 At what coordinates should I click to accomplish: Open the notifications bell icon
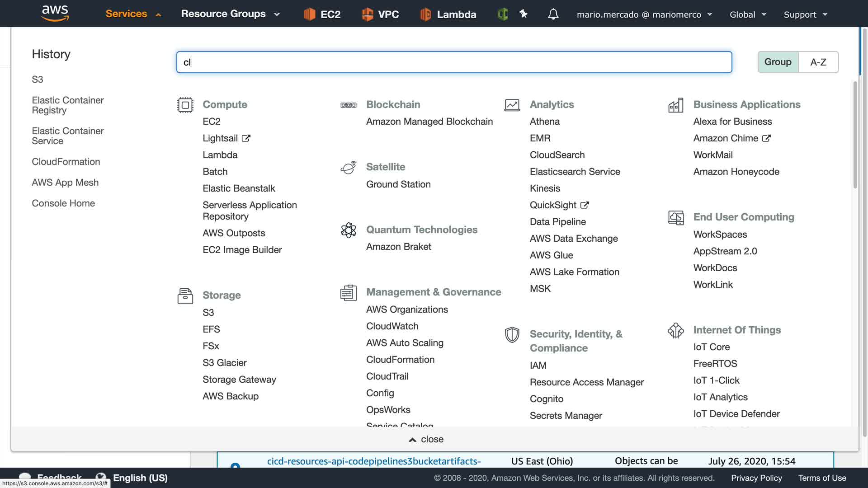(x=553, y=14)
